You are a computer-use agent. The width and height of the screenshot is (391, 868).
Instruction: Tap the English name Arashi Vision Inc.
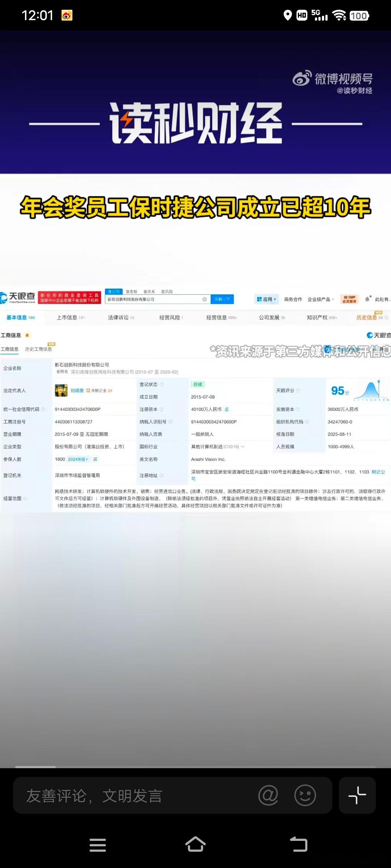tap(208, 459)
